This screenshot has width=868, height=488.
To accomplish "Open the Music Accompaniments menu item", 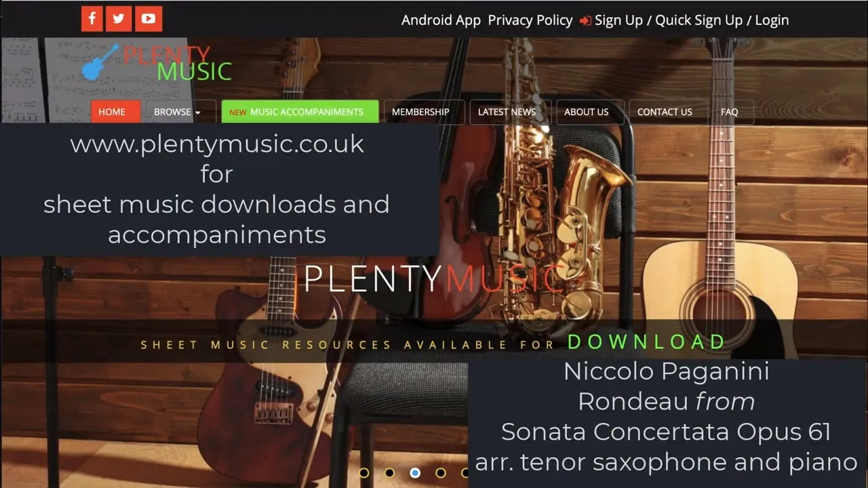I will coord(300,112).
